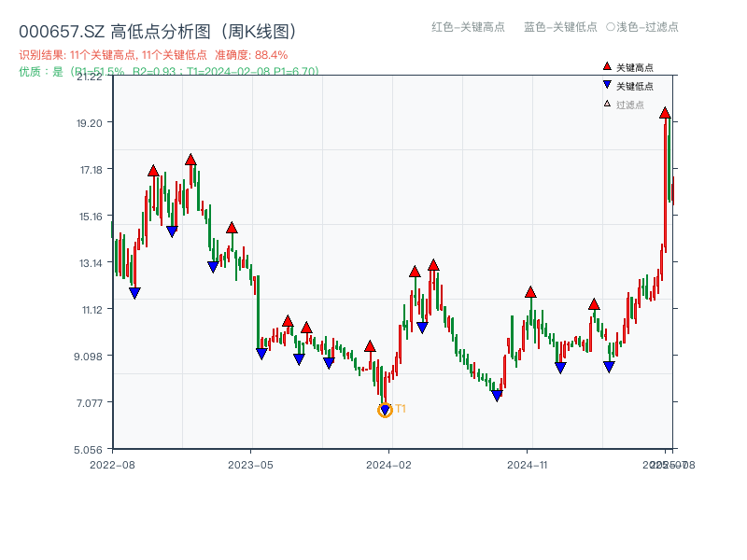Click the 9.098 y-axis label

pos(88,357)
